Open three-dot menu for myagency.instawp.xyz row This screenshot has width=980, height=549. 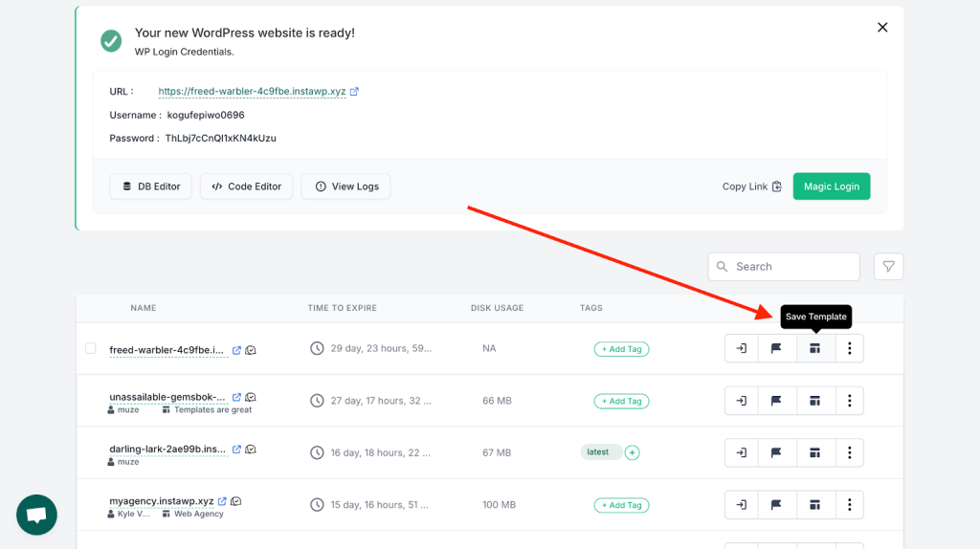tap(850, 505)
